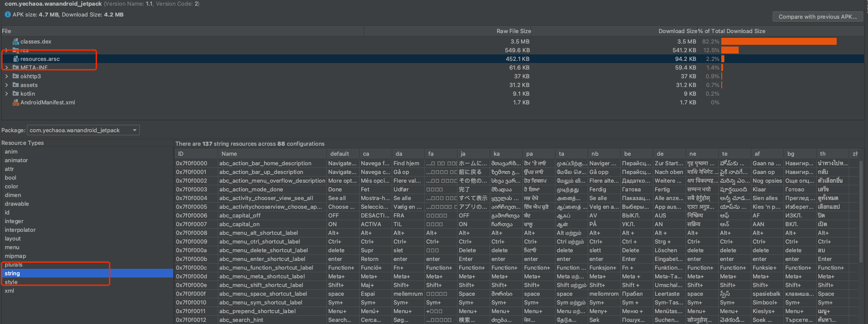The height and width of the screenshot is (324, 868).
Task: Click Compare with previous APK button
Action: 818,17
